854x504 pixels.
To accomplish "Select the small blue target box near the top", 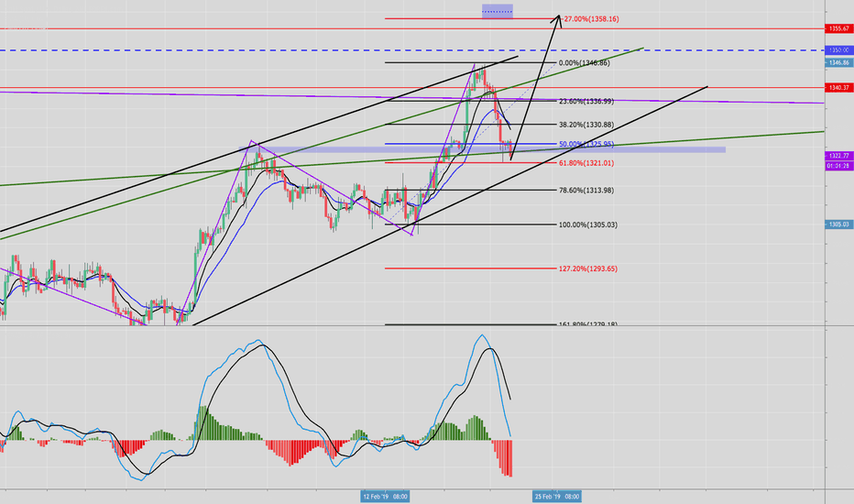I will pyautogui.click(x=498, y=11).
